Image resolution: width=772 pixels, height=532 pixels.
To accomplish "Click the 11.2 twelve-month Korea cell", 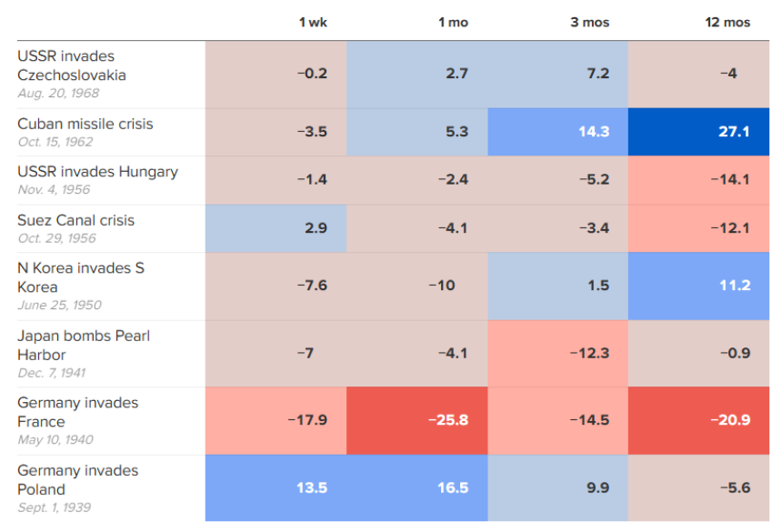I will click(698, 286).
